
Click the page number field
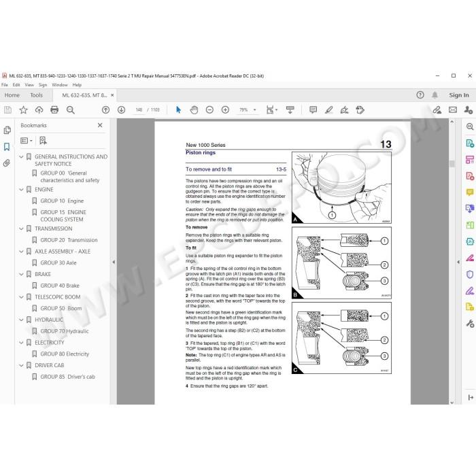click(139, 110)
